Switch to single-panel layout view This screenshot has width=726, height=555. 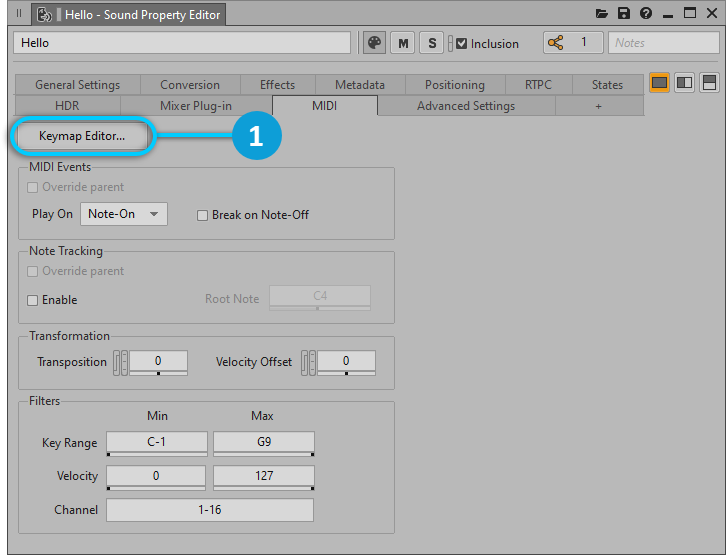tap(660, 83)
